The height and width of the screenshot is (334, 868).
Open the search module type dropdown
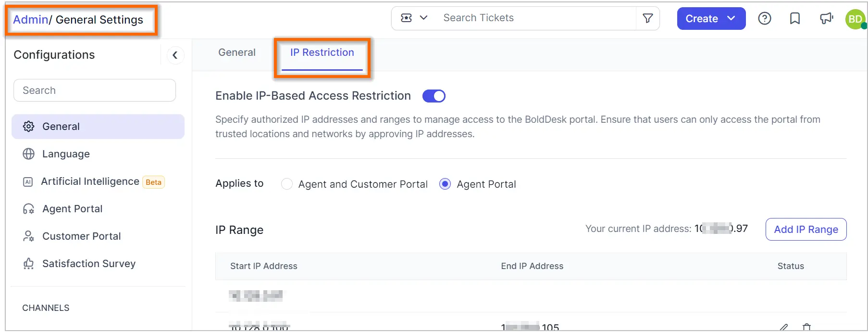pyautogui.click(x=414, y=18)
